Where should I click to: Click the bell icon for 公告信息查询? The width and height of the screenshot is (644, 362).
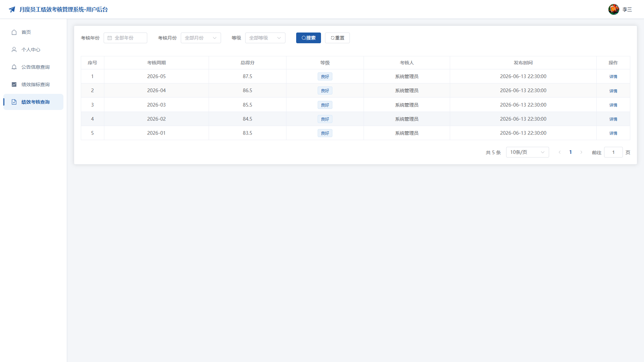[x=14, y=67]
